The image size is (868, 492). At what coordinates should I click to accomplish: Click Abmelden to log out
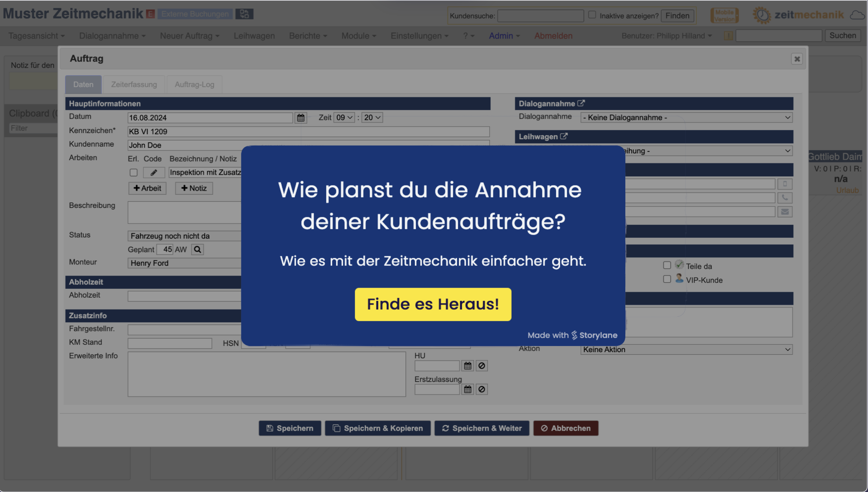[553, 36]
